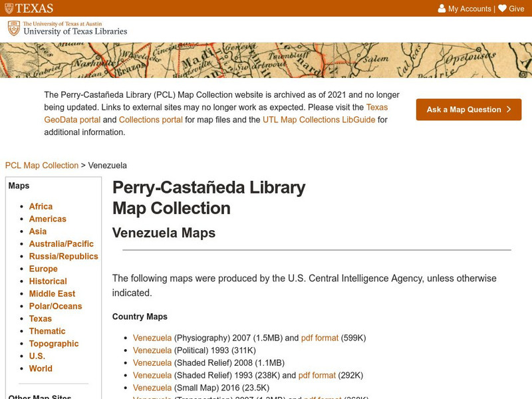Viewport: 532px width, 399px height.
Task: Select Asia in Maps sidebar
Action: [x=38, y=231]
